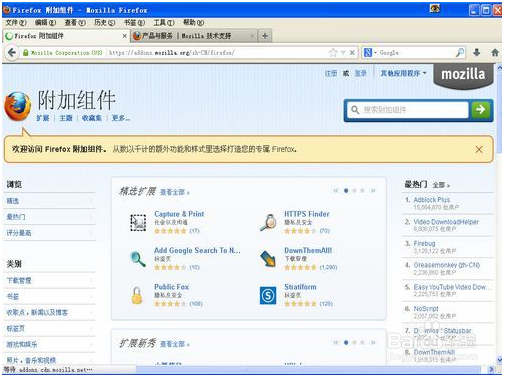Go to next page of 扩展新秀 carousel
505x375 pixels.
pos(373,342)
